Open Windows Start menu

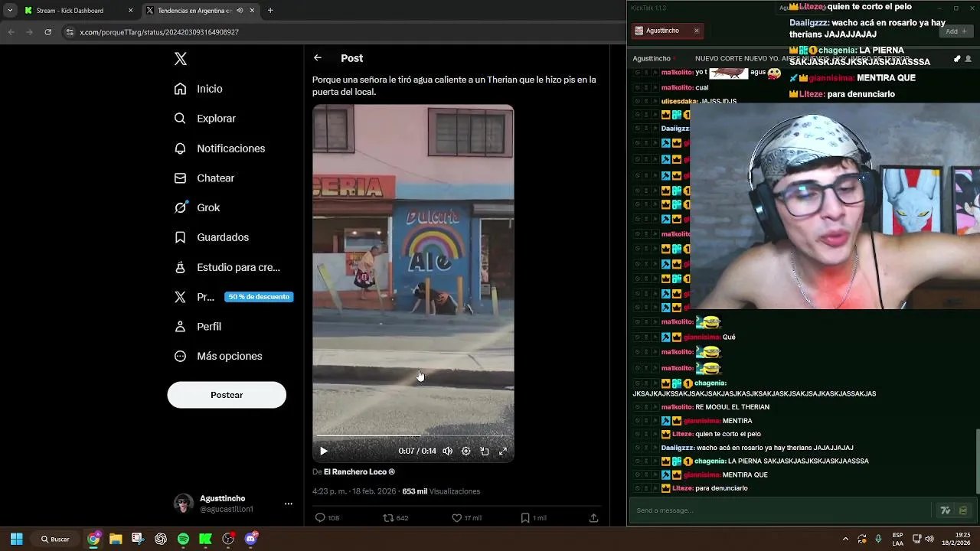[x=16, y=539]
